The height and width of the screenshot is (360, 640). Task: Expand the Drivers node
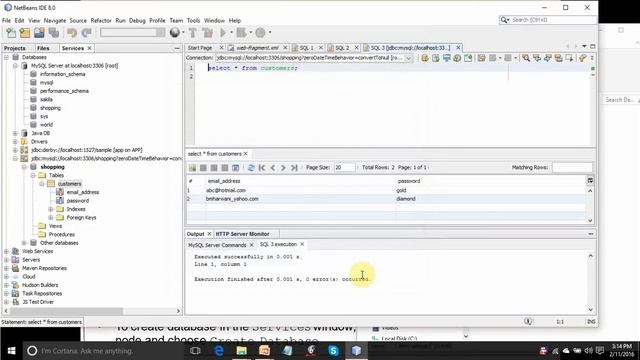coord(15,142)
